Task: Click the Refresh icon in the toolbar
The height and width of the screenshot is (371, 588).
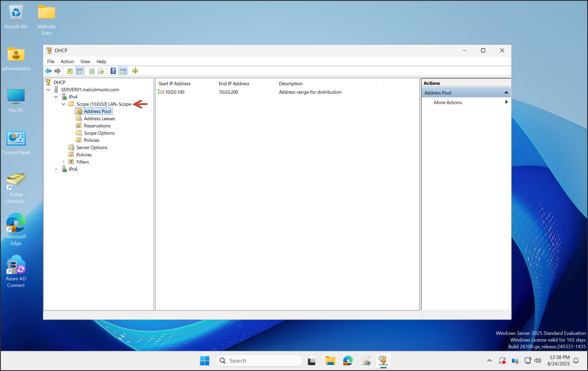Action: click(x=92, y=71)
